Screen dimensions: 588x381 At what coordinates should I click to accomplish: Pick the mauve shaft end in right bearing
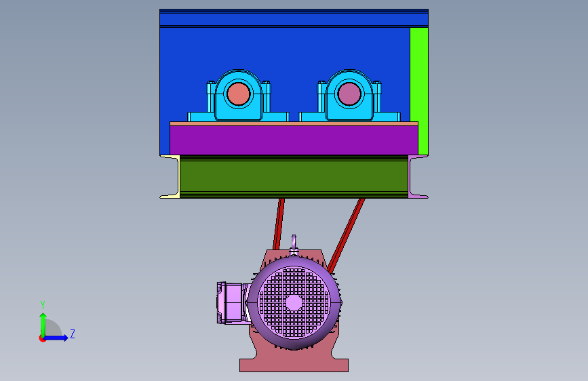click(x=349, y=94)
